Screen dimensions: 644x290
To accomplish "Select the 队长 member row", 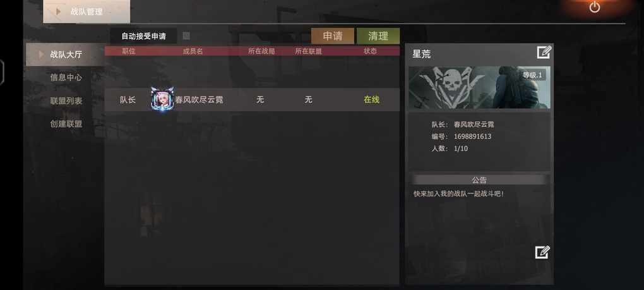I will pyautogui.click(x=252, y=99).
